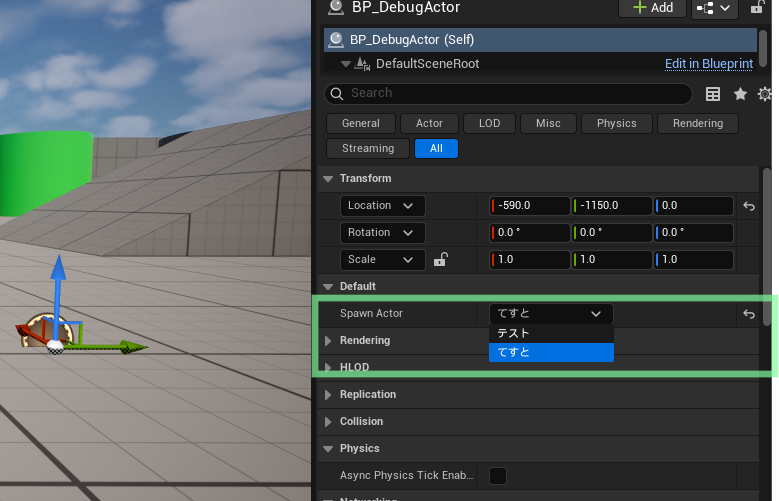The width and height of the screenshot is (779, 501).
Task: Switch to the LOD filter tab
Action: 489,123
